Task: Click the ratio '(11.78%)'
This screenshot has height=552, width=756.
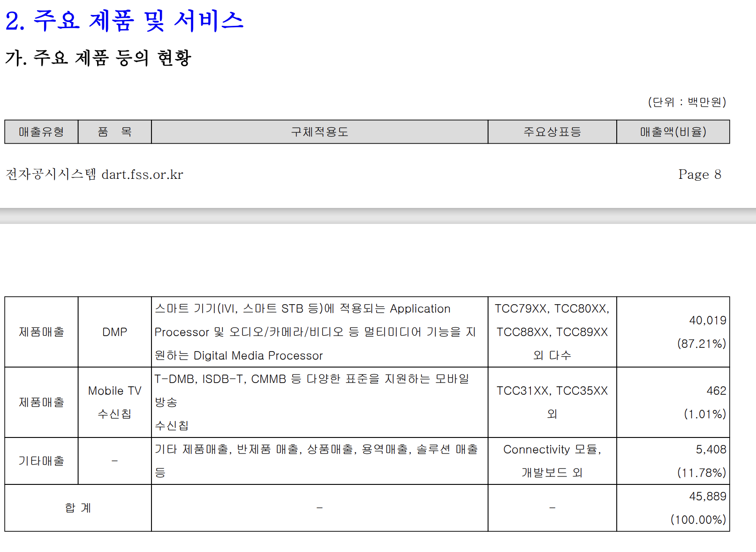Action: point(702,473)
